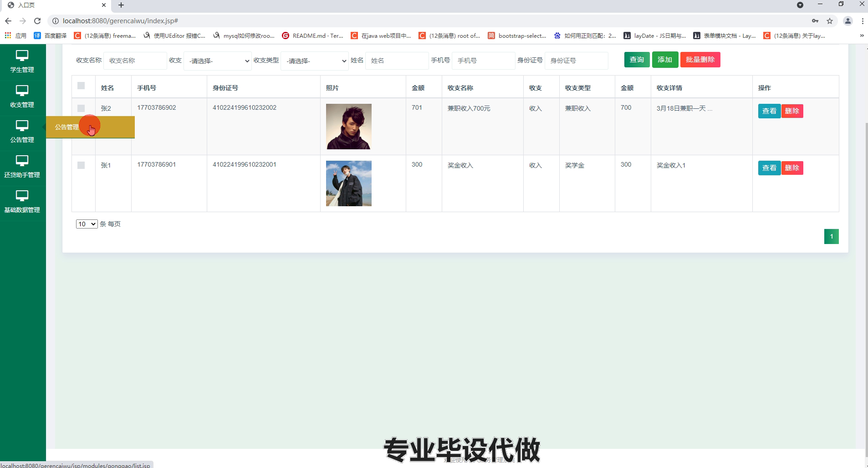Click ID number 410224199610232001
This screenshot has width=868, height=468.
point(245,165)
